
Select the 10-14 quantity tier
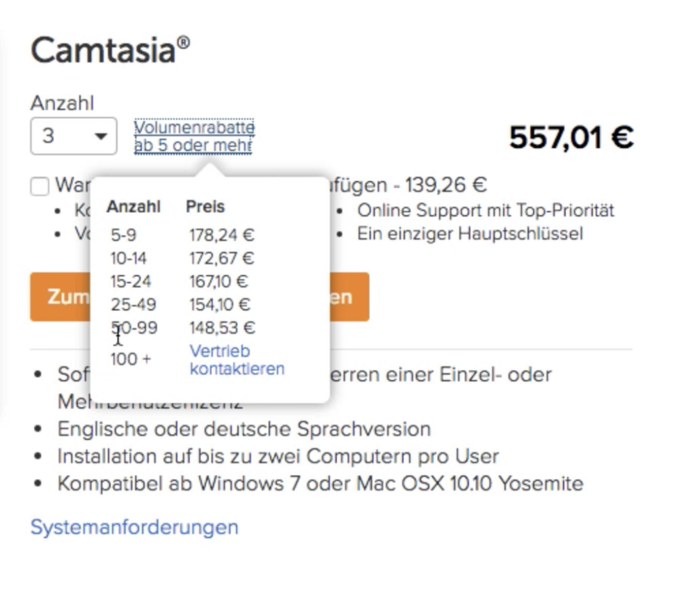click(128, 258)
